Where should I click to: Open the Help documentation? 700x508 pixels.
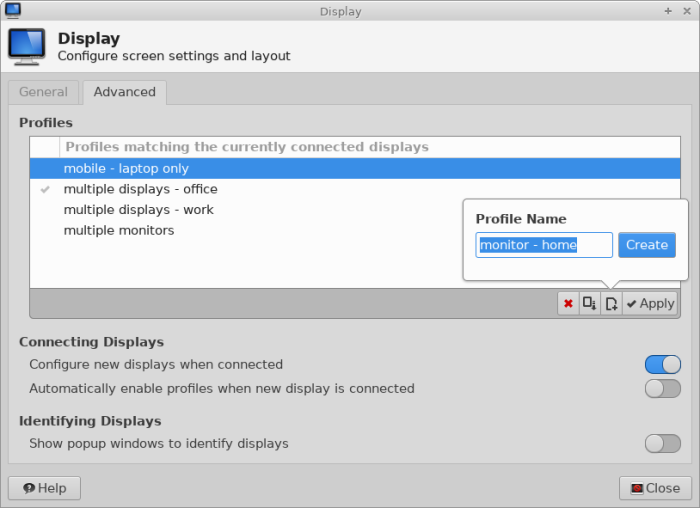(44, 488)
